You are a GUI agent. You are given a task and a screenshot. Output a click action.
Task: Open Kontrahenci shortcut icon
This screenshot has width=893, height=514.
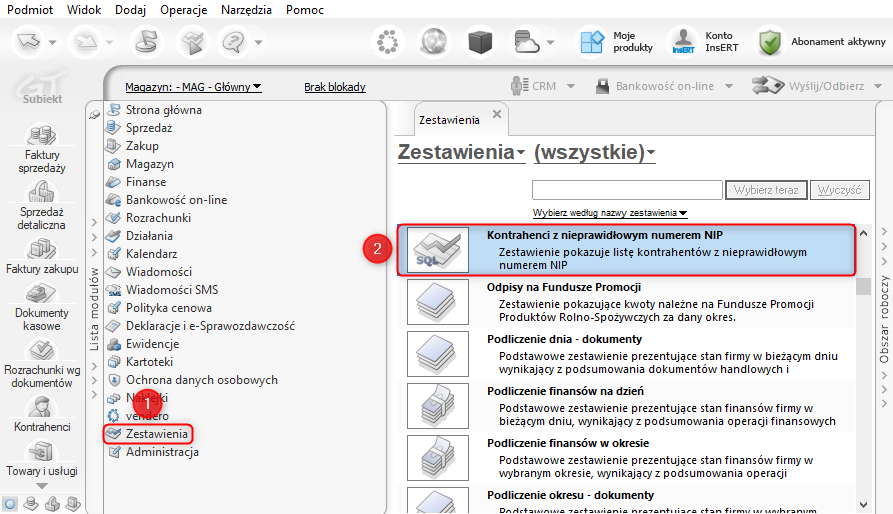(x=42, y=406)
